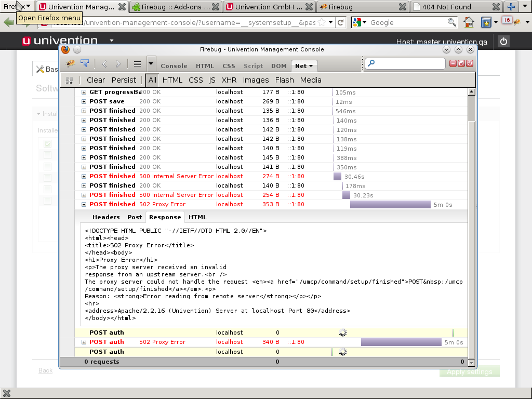This screenshot has width=532, height=399.
Task: Open new browser tab with plus icon
Action: coord(511,7)
